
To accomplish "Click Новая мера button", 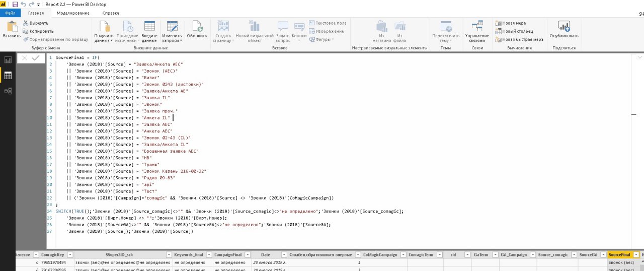I will [x=511, y=23].
